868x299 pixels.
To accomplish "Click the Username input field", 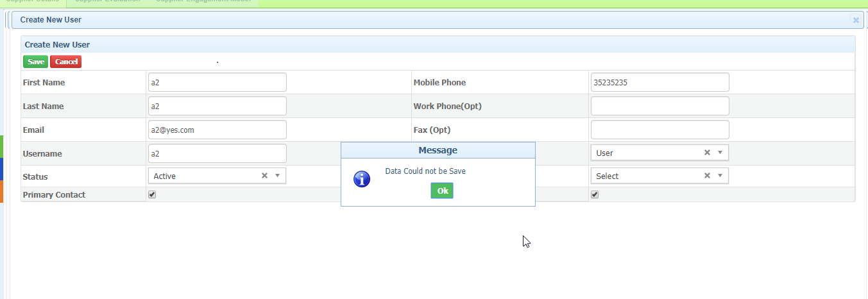I will point(217,153).
